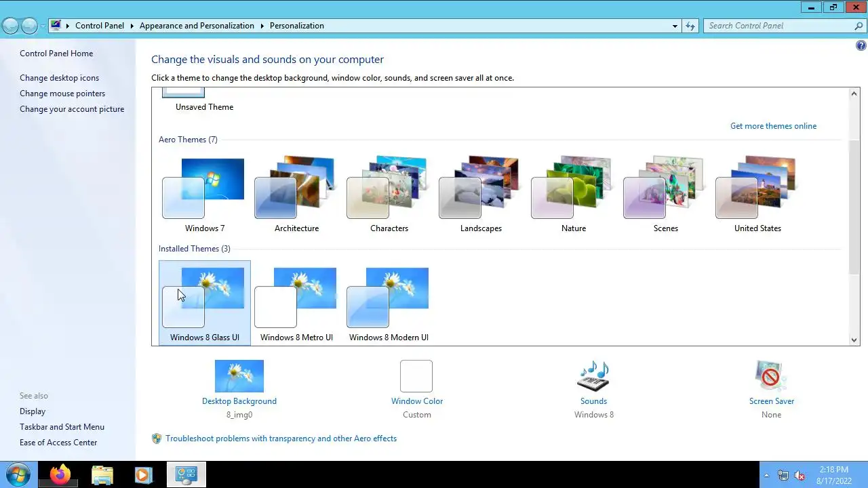Screen dimensions: 868x488
Task: Open Ease of Access Center
Action: tap(58, 443)
